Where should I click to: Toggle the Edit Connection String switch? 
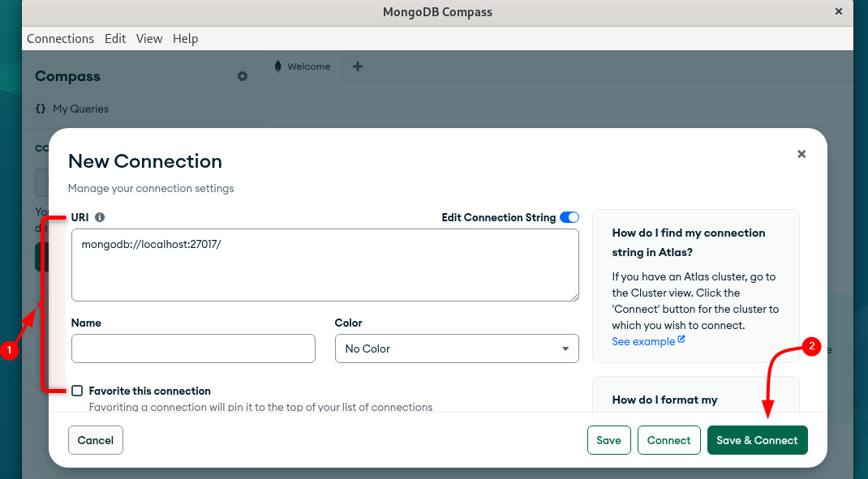[x=569, y=217]
